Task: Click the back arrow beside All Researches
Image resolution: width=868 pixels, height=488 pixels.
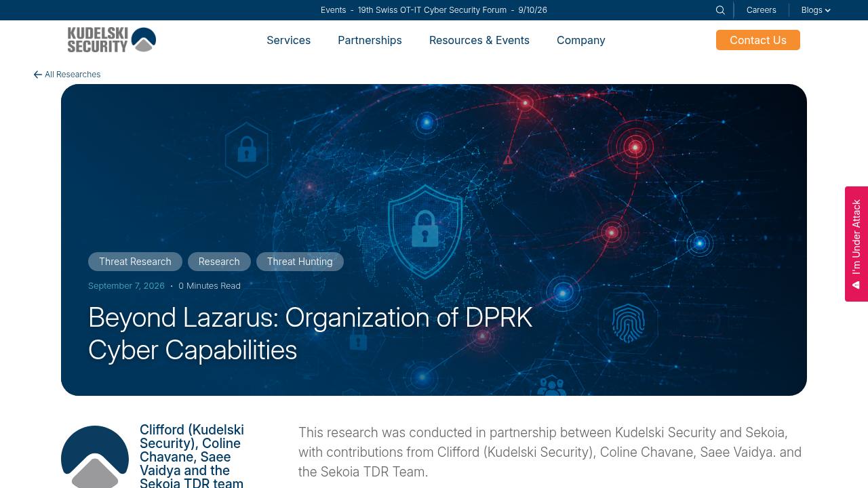Action: [x=38, y=75]
